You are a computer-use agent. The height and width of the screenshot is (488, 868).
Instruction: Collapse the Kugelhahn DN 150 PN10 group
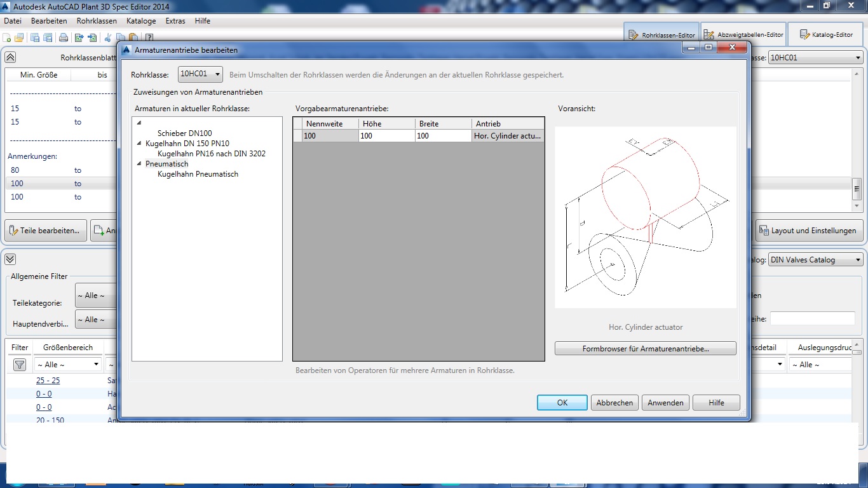point(139,144)
